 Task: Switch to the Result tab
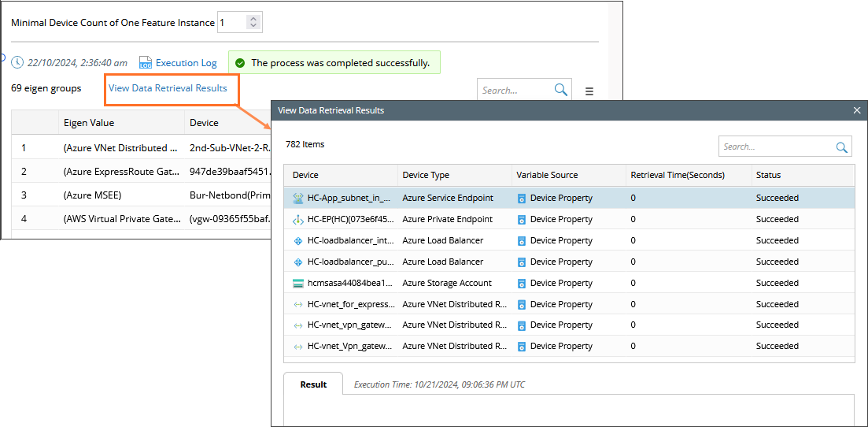(x=313, y=384)
